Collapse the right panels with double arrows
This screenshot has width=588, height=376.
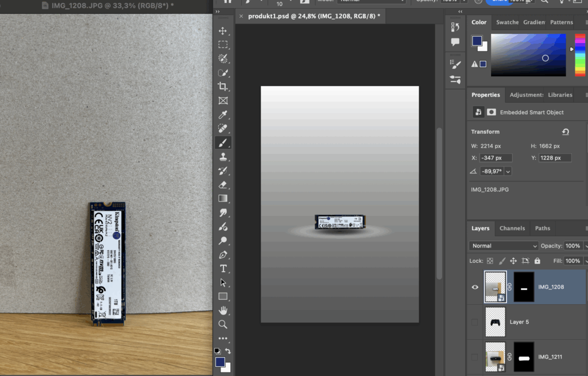click(460, 11)
